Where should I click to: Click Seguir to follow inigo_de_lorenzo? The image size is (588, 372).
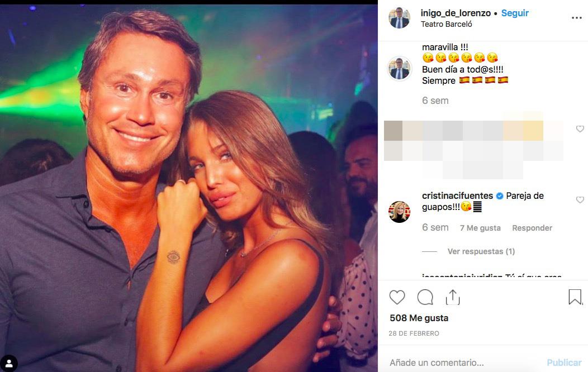tap(515, 13)
